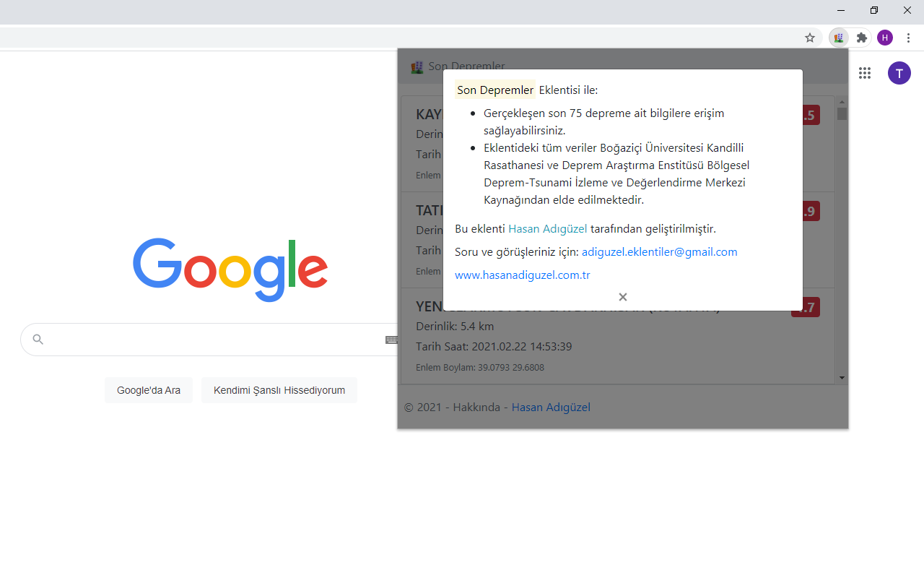Click the adiguzel.eklentiler@gmail.com email link

660,252
